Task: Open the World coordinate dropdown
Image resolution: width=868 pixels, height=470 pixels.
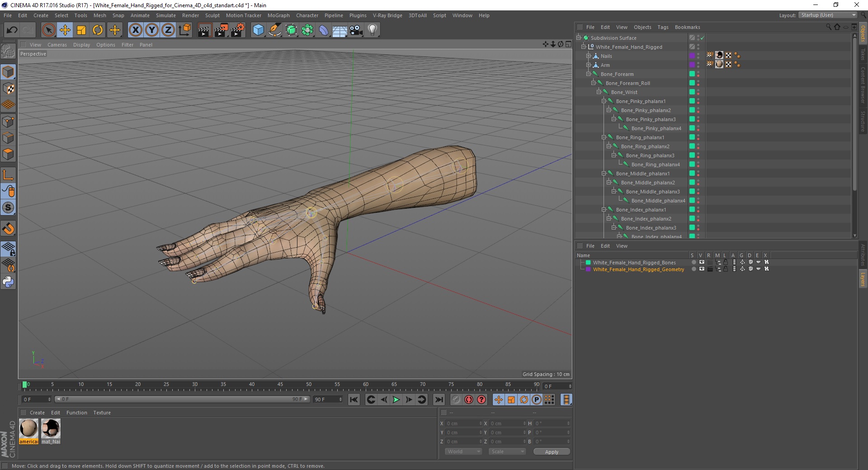Action: pos(463,451)
